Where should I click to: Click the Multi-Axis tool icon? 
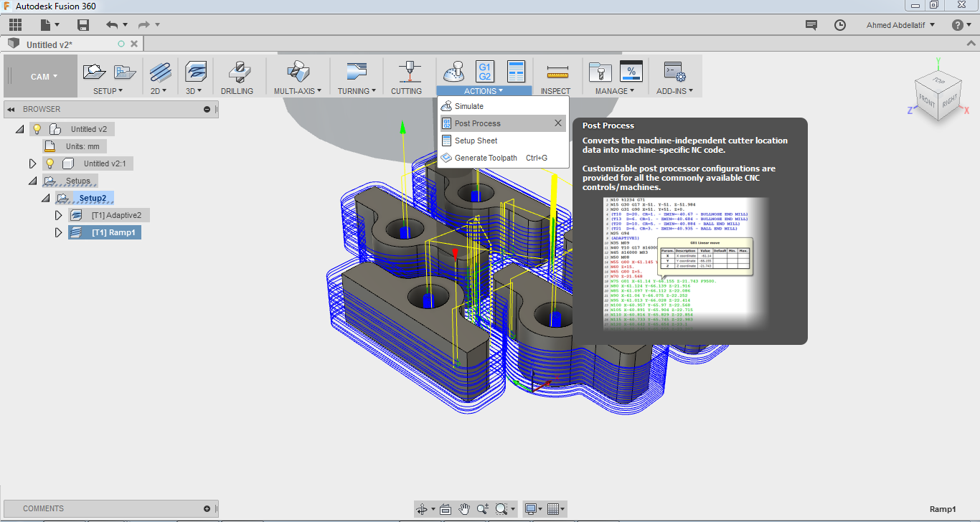click(298, 72)
